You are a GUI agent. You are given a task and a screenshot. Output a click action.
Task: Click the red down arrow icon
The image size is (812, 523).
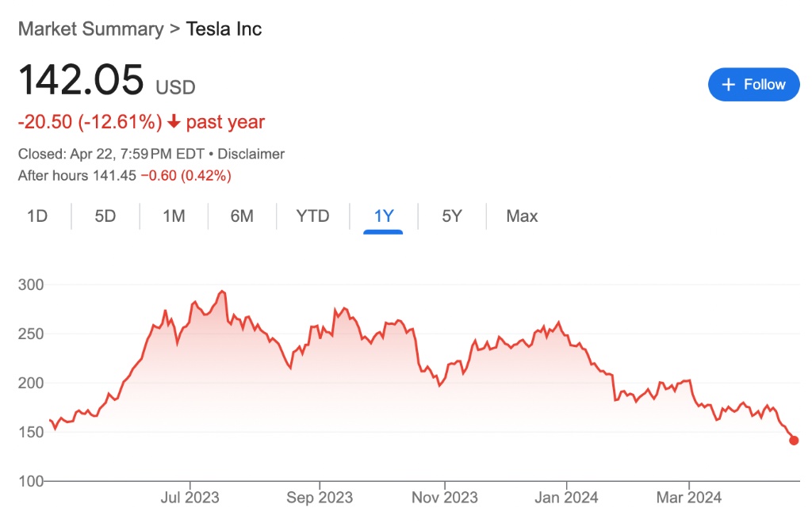tap(174, 123)
